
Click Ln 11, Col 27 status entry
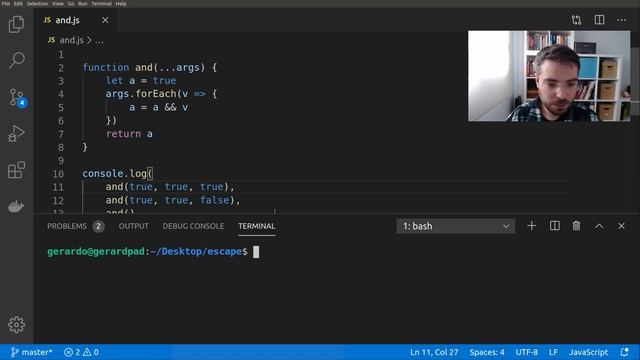[434, 352]
